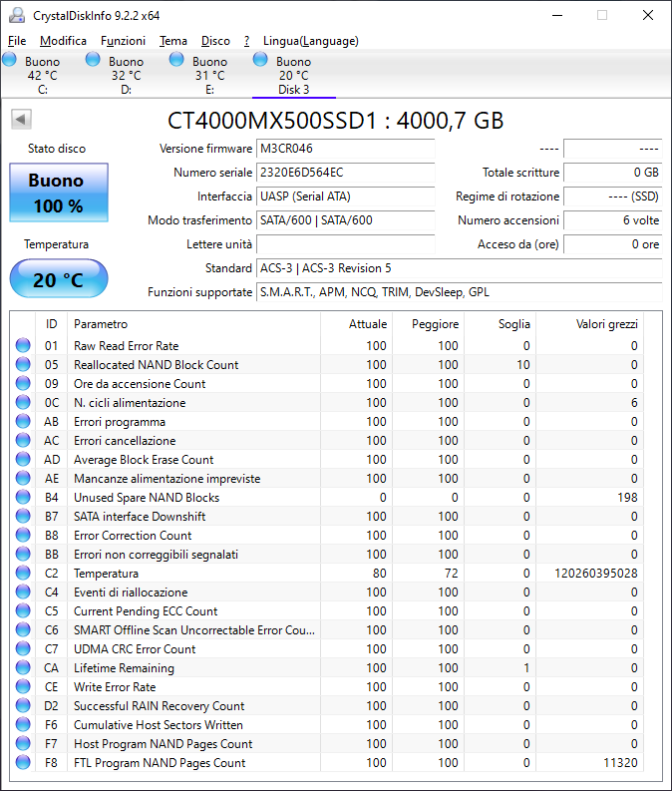This screenshot has width=672, height=791.
Task: Click status orb for Lifetime Remaining
Action: (x=23, y=667)
